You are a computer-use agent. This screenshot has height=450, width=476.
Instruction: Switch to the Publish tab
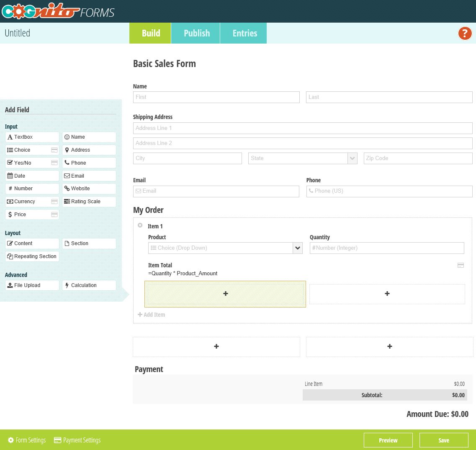click(197, 33)
